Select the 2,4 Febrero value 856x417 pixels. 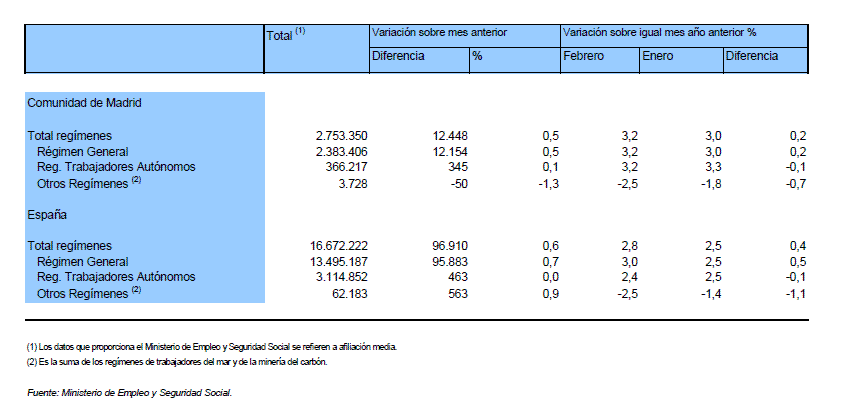click(x=629, y=277)
